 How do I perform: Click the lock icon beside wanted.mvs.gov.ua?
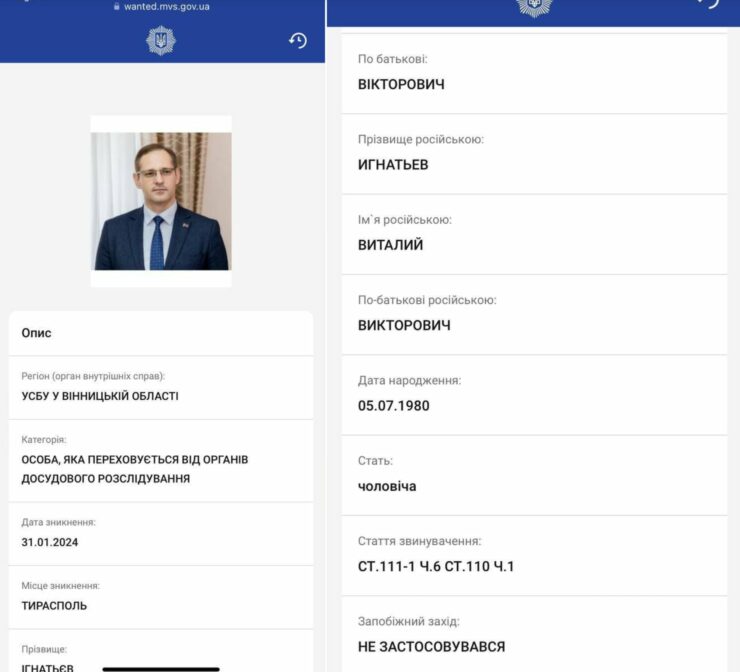(117, 7)
